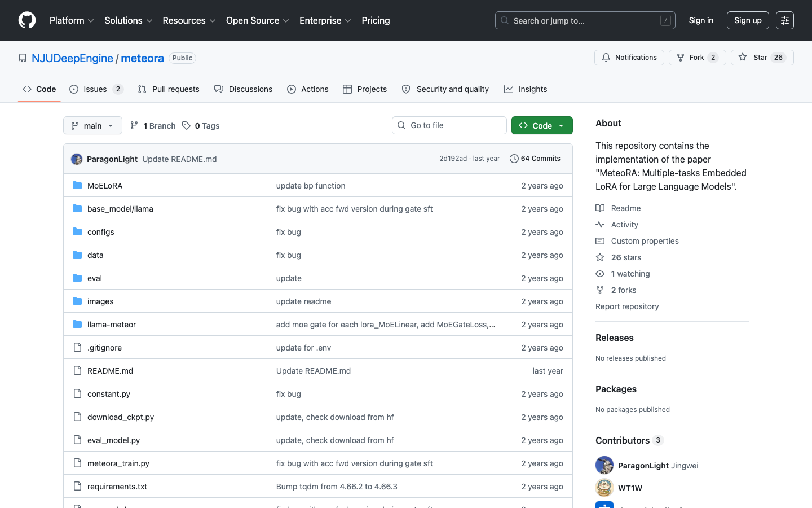Open the download_ckpt.py file
Viewport: 812px width, 508px height.
pyautogui.click(x=121, y=417)
